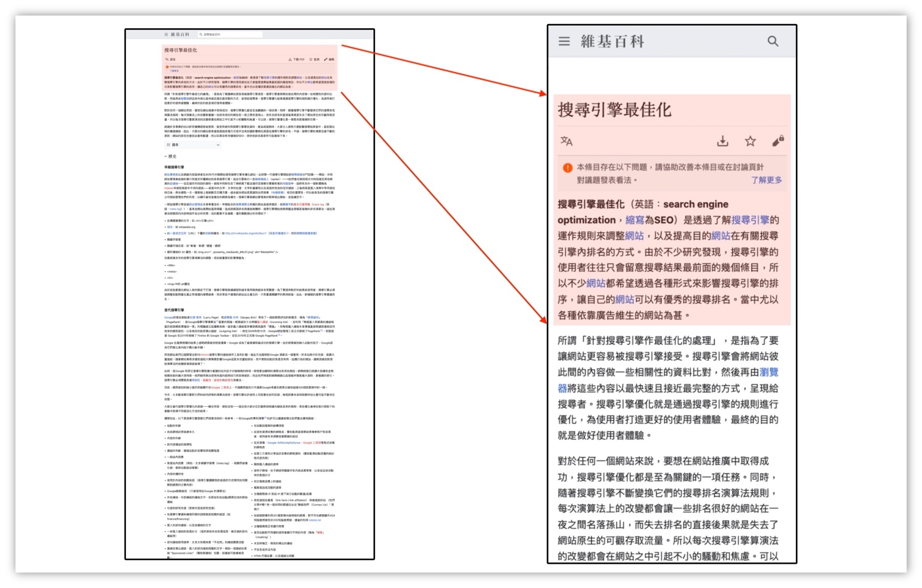Open the hamburger menu on desktop Wikipedia
This screenshot has width=922, height=588.
coord(166,34)
